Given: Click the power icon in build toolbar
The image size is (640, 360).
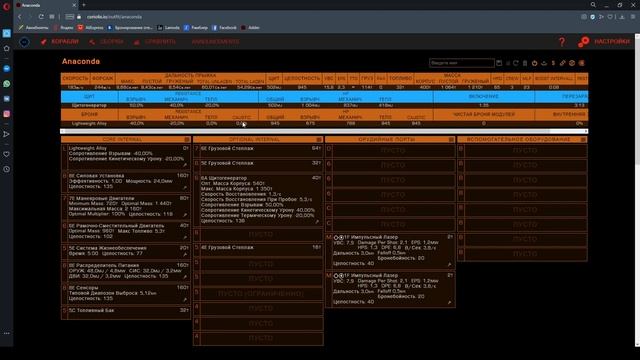Looking at the screenshot, I should coord(535,63).
